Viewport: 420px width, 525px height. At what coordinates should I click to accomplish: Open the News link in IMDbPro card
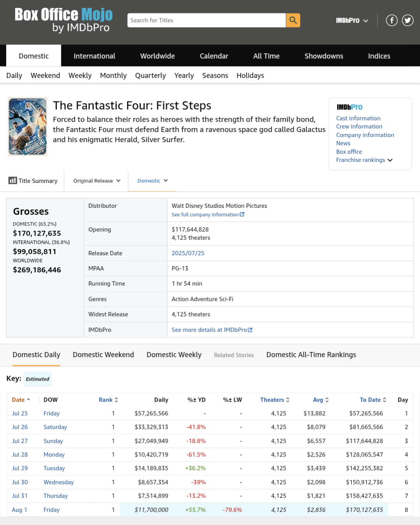click(x=343, y=143)
